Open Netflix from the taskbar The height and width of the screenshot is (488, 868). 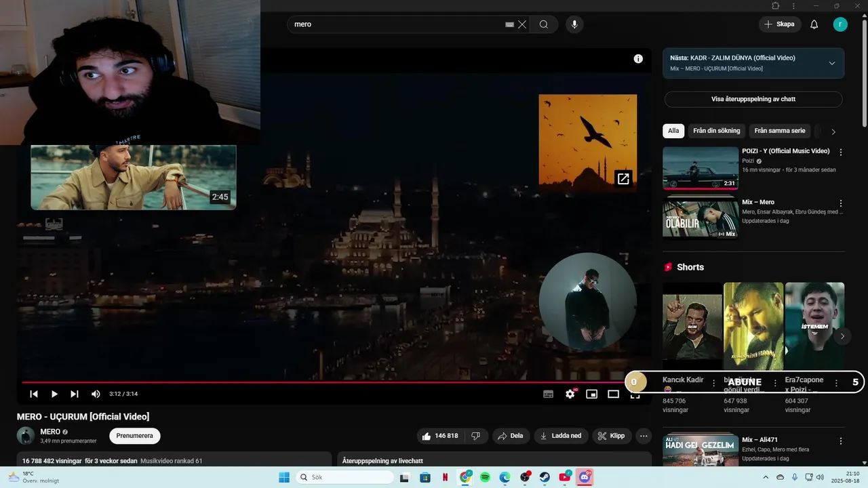[x=445, y=477]
